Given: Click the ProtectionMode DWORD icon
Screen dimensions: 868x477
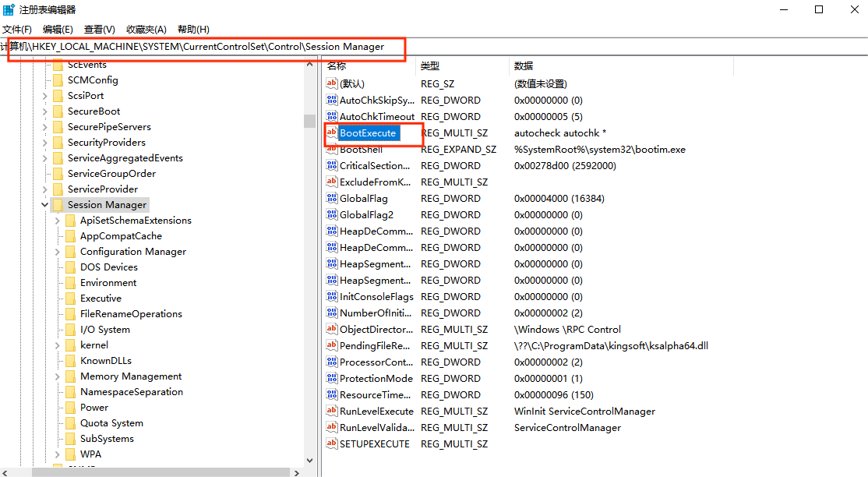Looking at the screenshot, I should coord(332,379).
